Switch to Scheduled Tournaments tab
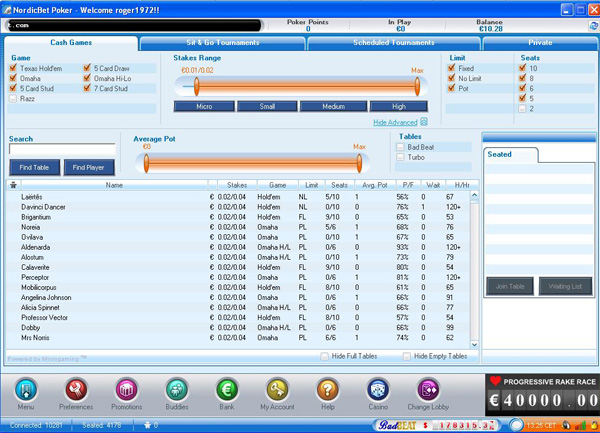 coord(394,43)
